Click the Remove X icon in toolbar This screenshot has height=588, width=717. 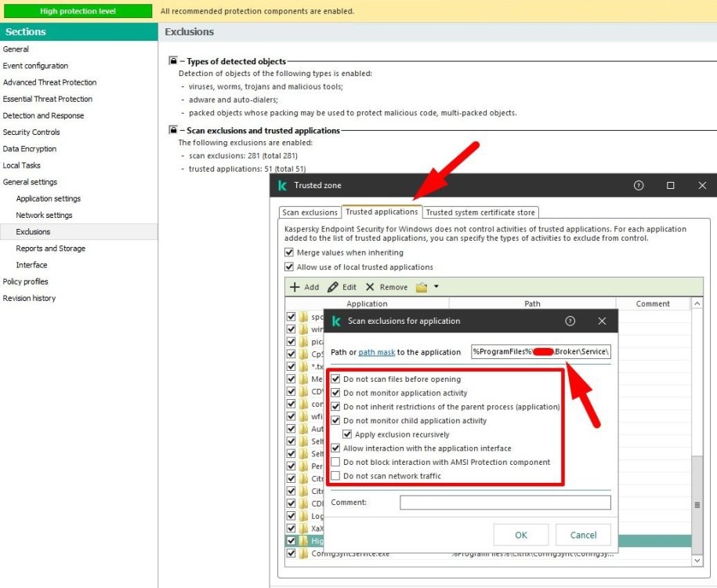370,287
